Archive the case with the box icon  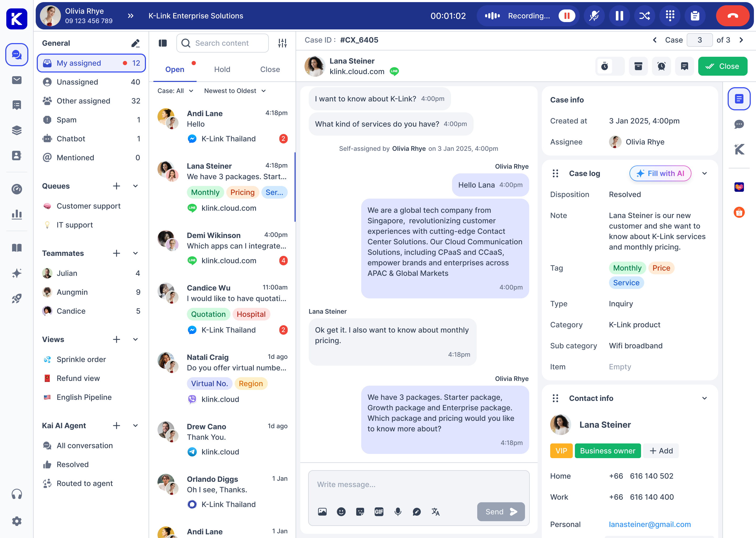tap(638, 66)
